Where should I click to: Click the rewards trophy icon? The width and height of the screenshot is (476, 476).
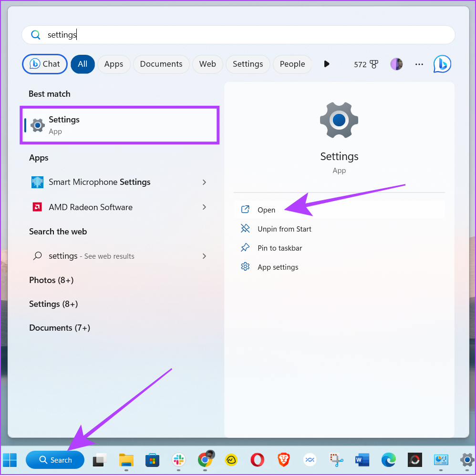(x=374, y=64)
